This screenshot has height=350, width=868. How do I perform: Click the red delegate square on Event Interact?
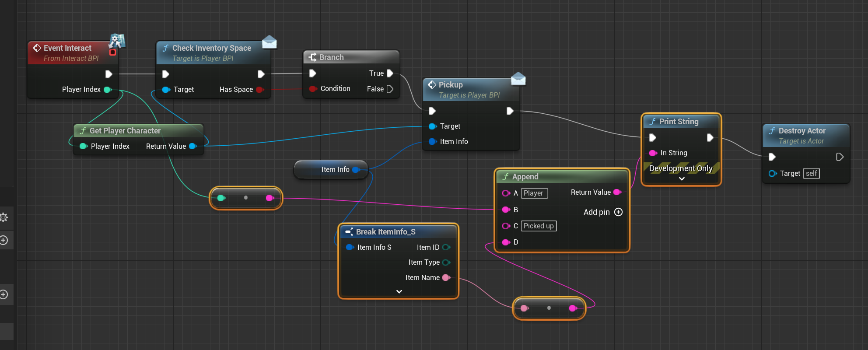tap(112, 52)
